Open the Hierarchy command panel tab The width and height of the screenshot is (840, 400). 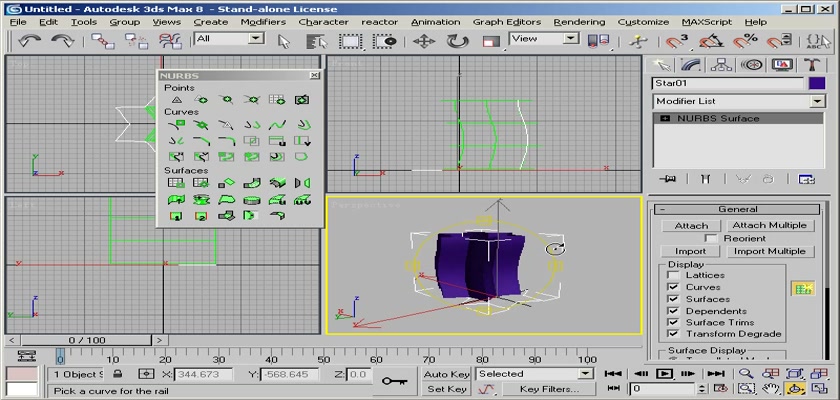[x=722, y=65]
